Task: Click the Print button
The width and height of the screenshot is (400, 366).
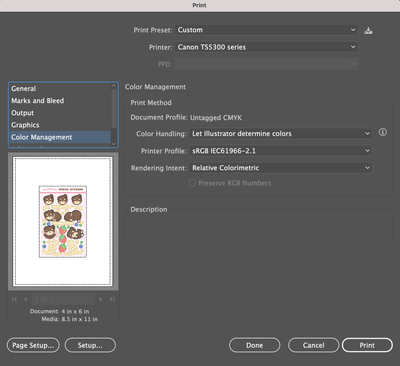Action: pyautogui.click(x=367, y=345)
